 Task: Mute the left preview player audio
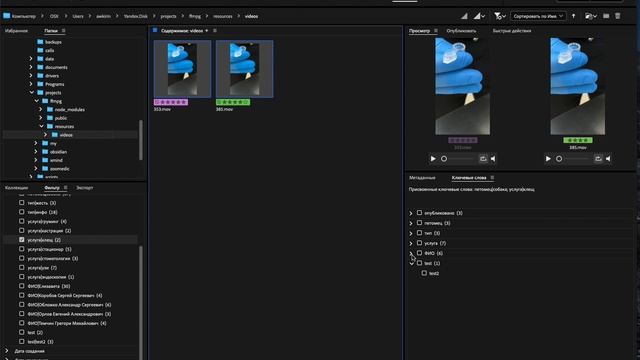tap(493, 159)
